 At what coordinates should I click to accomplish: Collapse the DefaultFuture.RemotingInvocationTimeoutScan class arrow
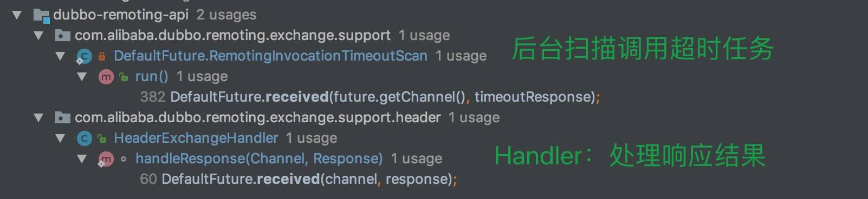coord(60,56)
